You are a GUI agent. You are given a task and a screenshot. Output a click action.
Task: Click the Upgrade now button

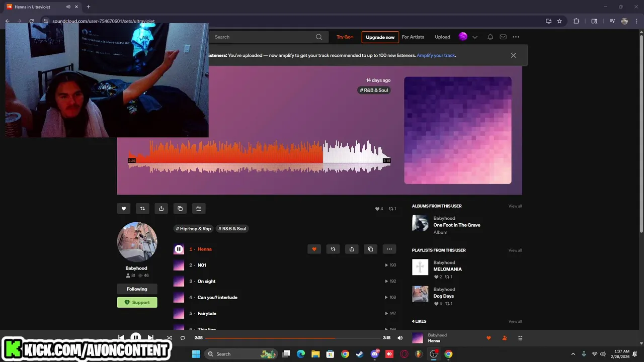(380, 37)
